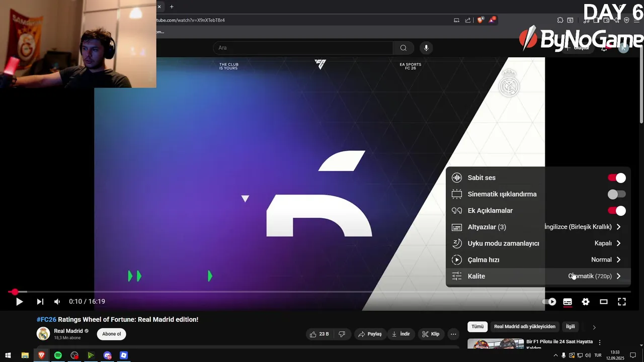Close the settings gear menu
The height and width of the screenshot is (362, 644).
586,302
